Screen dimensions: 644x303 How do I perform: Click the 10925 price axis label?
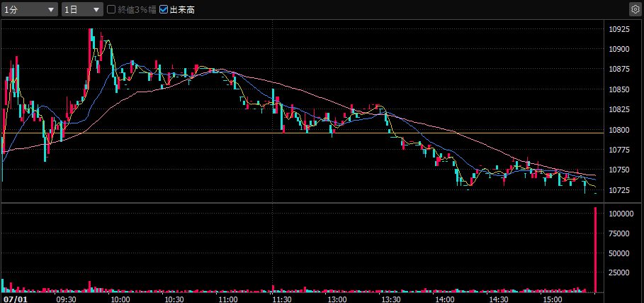pyautogui.click(x=619, y=29)
